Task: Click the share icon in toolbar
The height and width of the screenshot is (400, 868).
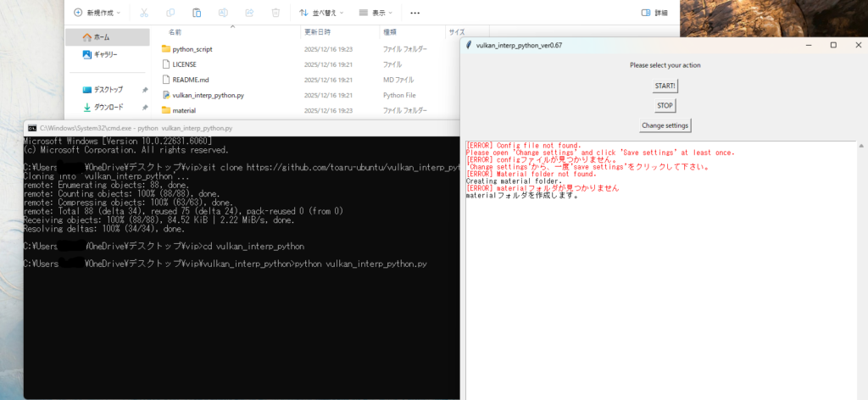Action: pos(249,14)
